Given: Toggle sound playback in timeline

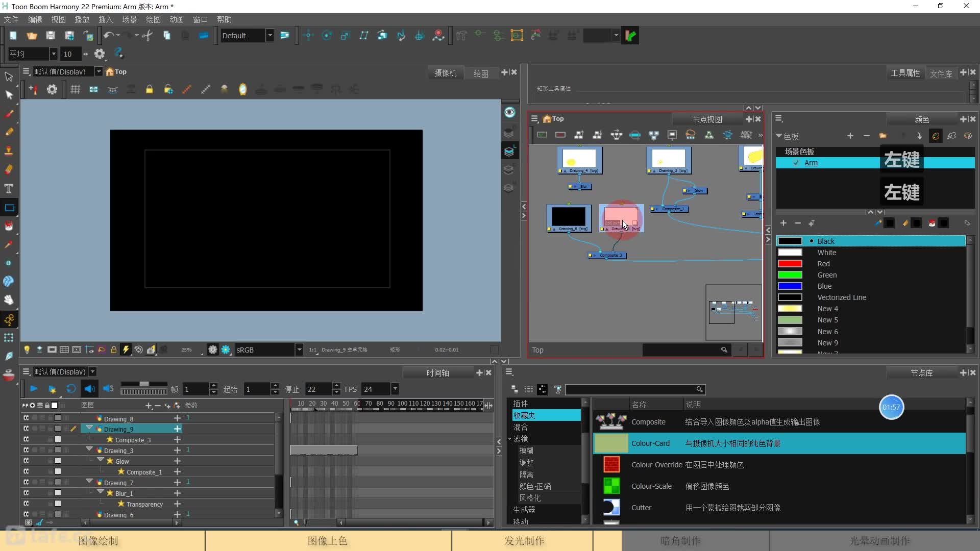Looking at the screenshot, I should [x=89, y=389].
